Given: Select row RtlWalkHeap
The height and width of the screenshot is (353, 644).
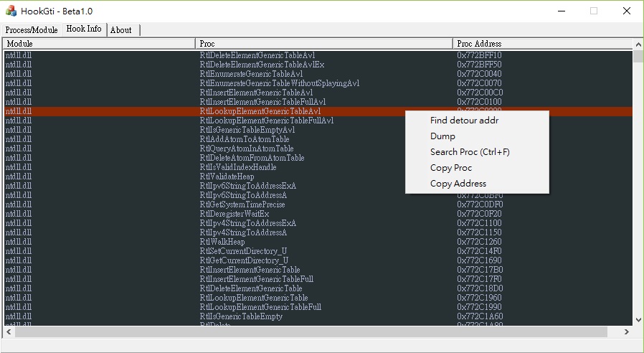Looking at the screenshot, I should pyautogui.click(x=318, y=242).
